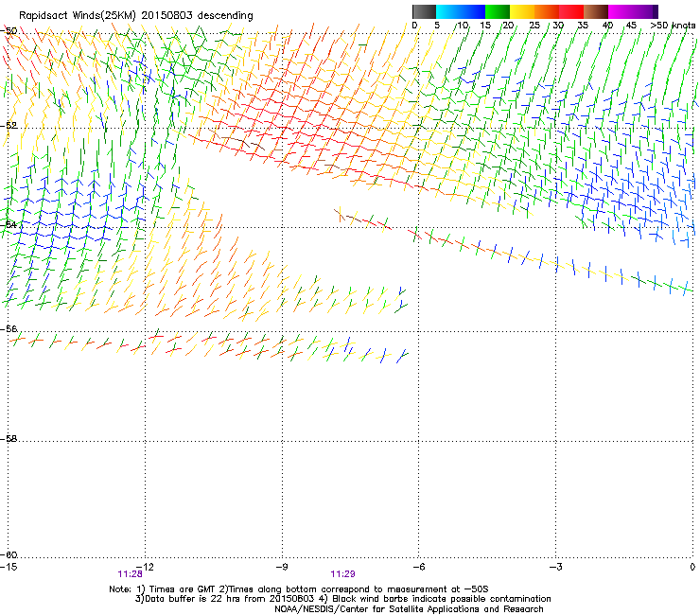Click the latitude label -54
700x615 pixels.
[9, 224]
